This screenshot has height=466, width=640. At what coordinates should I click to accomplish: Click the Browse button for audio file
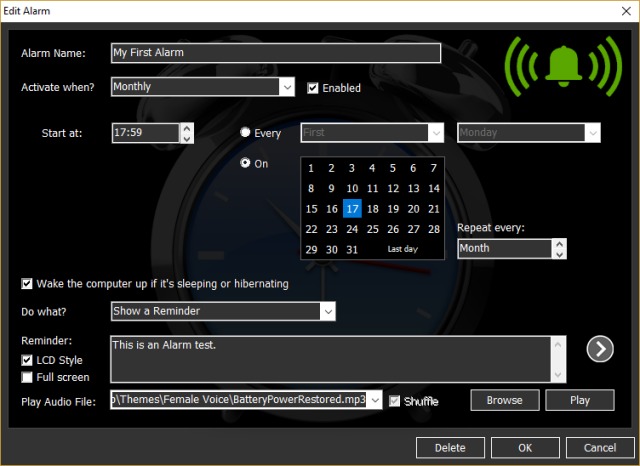(x=504, y=400)
